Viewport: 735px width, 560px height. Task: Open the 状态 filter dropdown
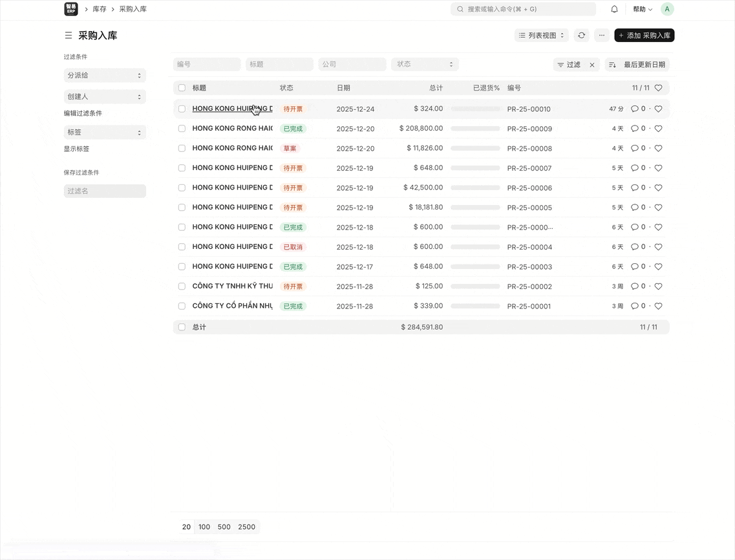point(425,64)
